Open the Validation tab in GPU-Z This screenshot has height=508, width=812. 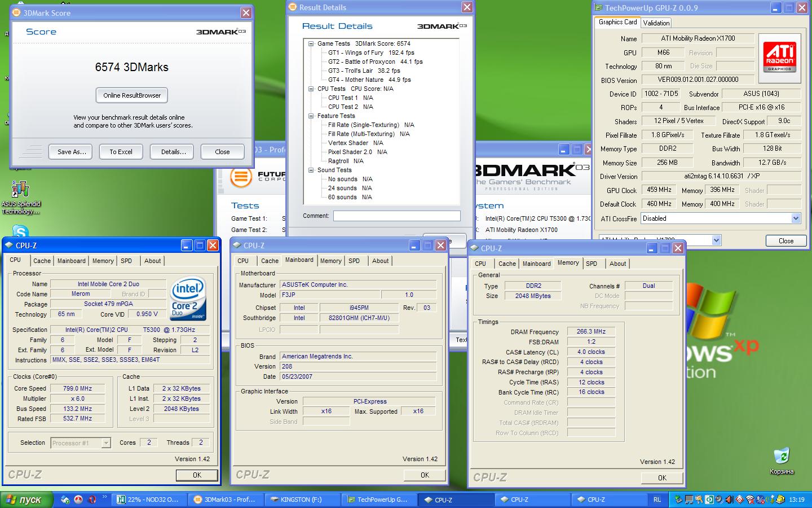pos(656,23)
